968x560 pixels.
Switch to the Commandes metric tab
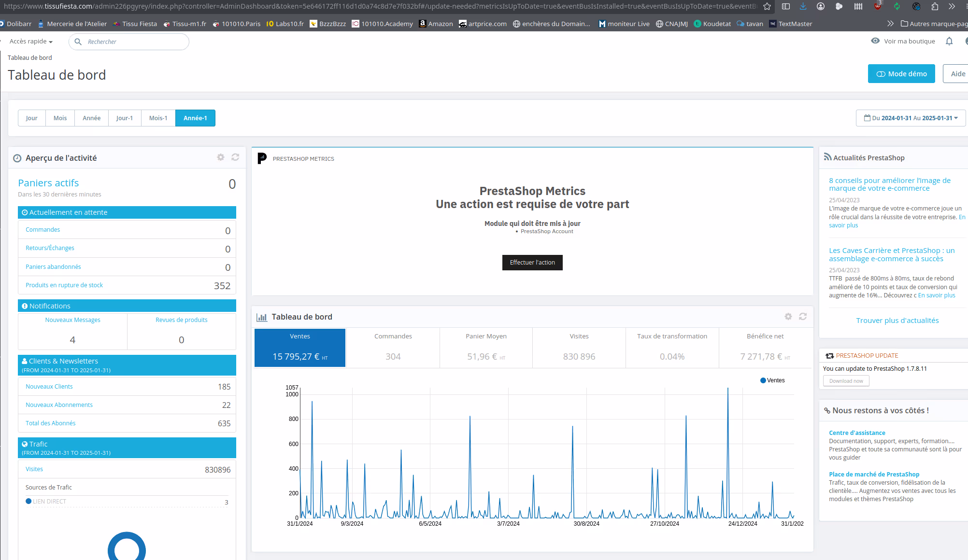coord(393,348)
